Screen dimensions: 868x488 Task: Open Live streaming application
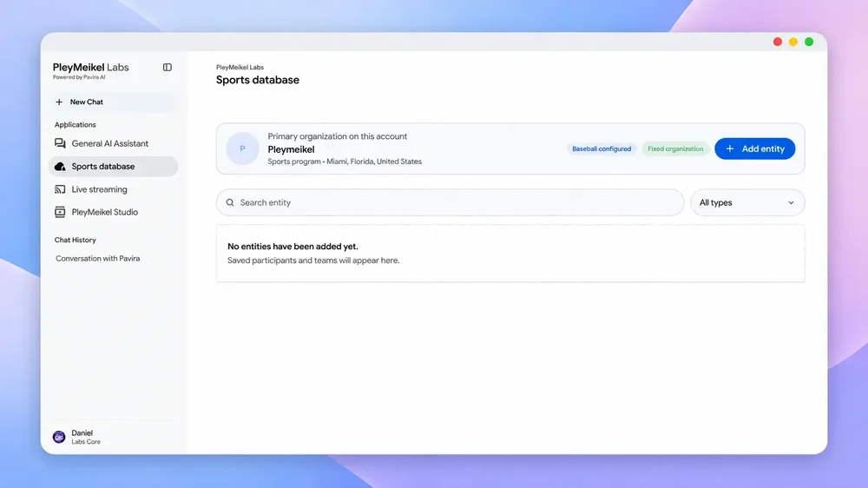tap(113, 189)
